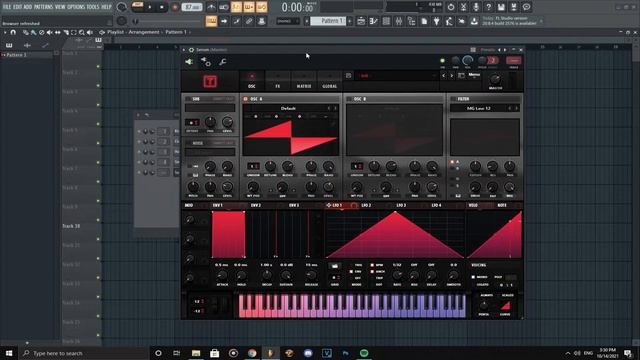The width and height of the screenshot is (640, 360).
Task: Open the Browser view icon
Action: coord(411,21)
